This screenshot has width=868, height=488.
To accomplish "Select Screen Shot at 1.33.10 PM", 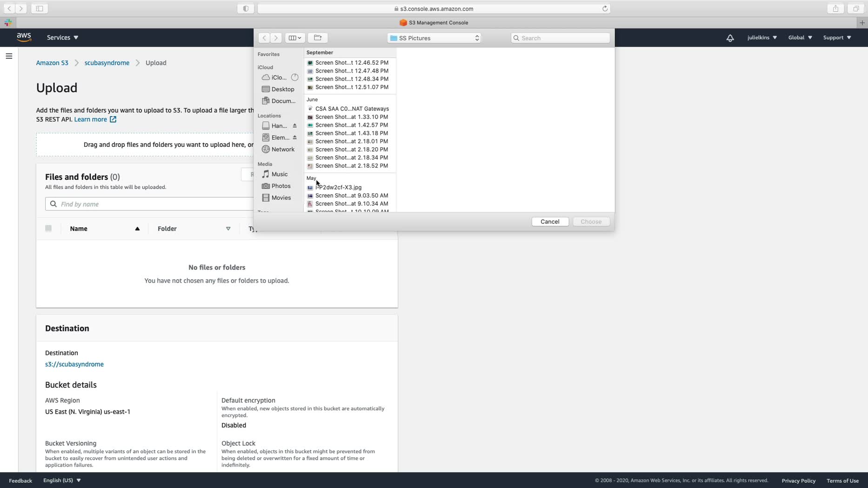I will [349, 117].
